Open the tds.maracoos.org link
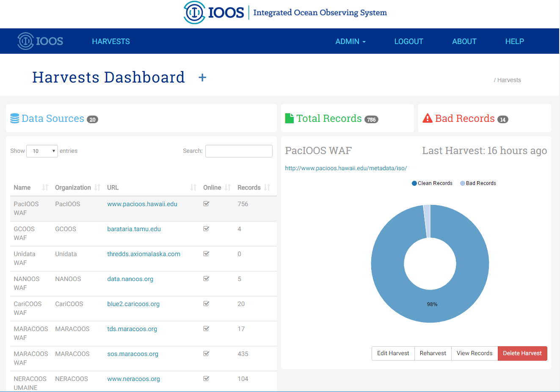The width and height of the screenshot is (560, 392). coord(132,329)
